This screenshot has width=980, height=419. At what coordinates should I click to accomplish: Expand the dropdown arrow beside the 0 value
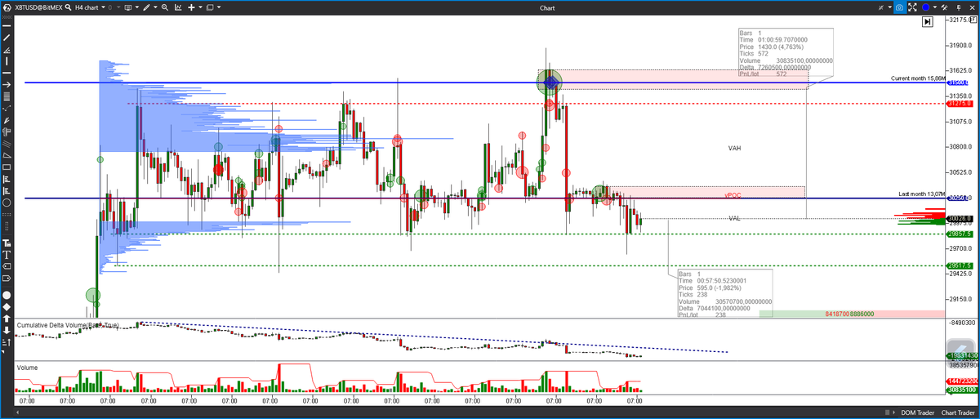click(118, 7)
